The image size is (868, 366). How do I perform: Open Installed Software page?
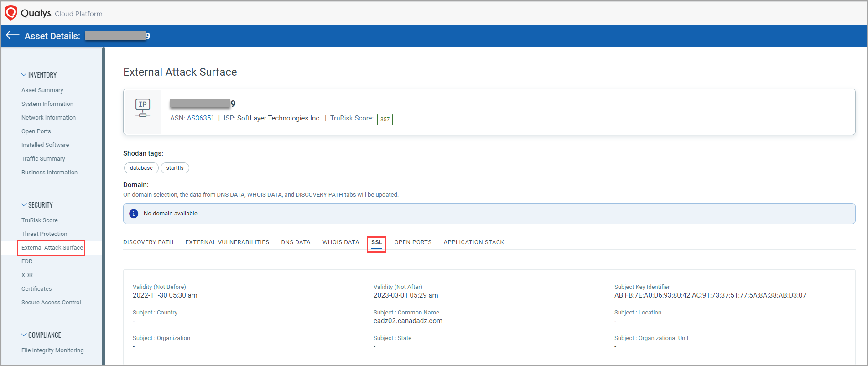click(45, 145)
